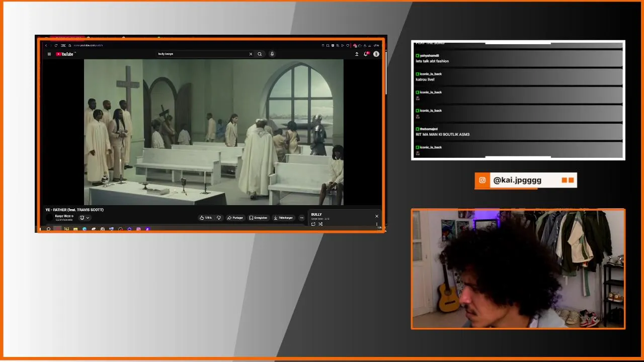
Task: Open the video more-actions three-dot menu
Action: point(302,218)
